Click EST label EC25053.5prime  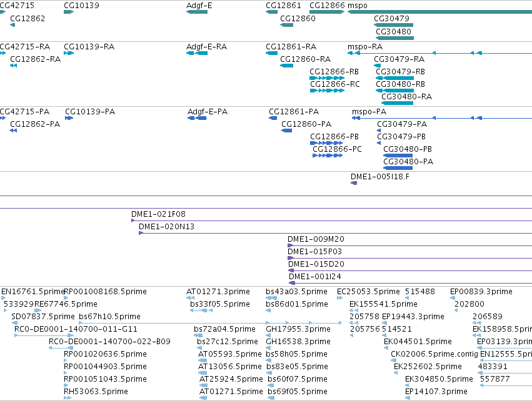pos(368,292)
